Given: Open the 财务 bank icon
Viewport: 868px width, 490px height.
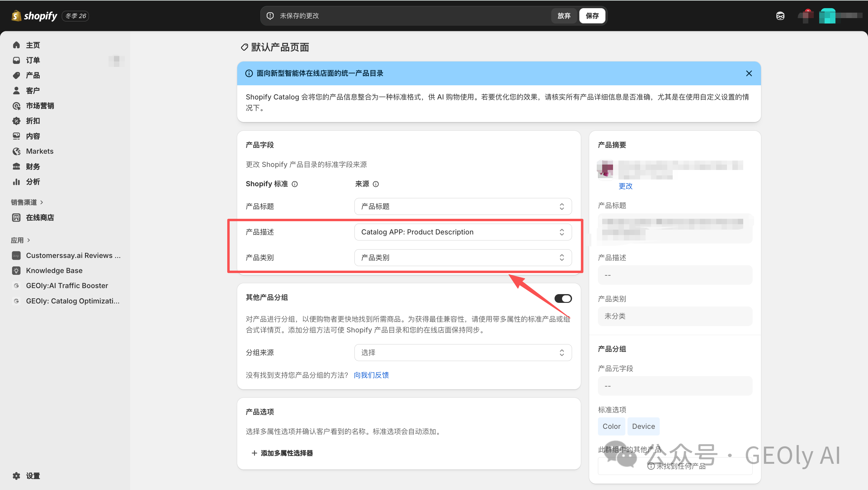Looking at the screenshot, I should click(x=16, y=166).
